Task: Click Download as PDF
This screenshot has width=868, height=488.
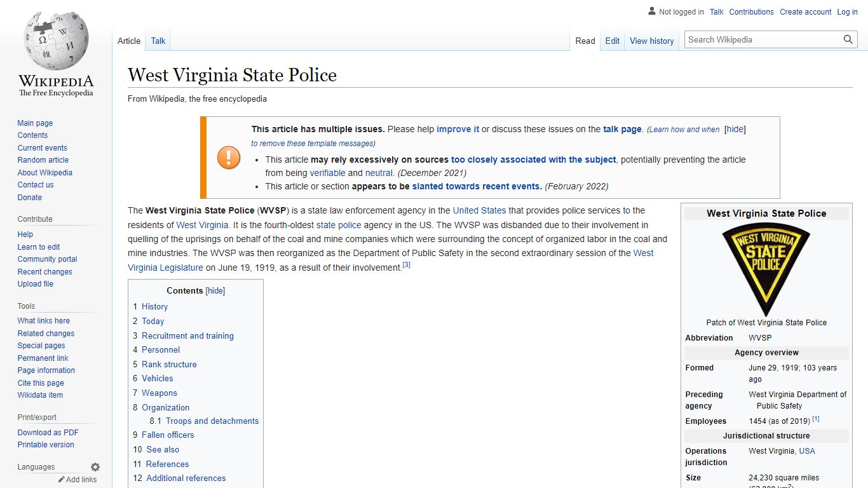Action: (48, 433)
